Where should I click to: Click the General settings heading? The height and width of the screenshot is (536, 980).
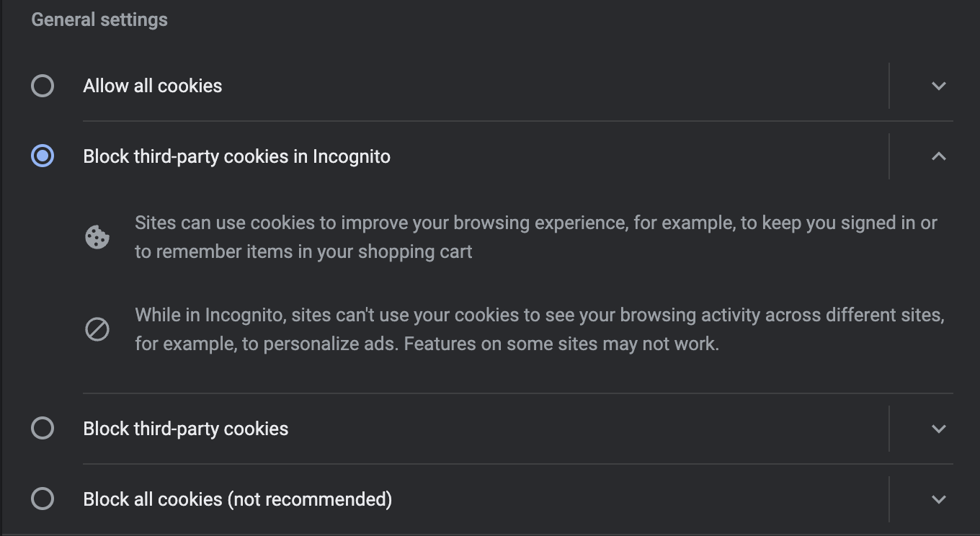99,19
